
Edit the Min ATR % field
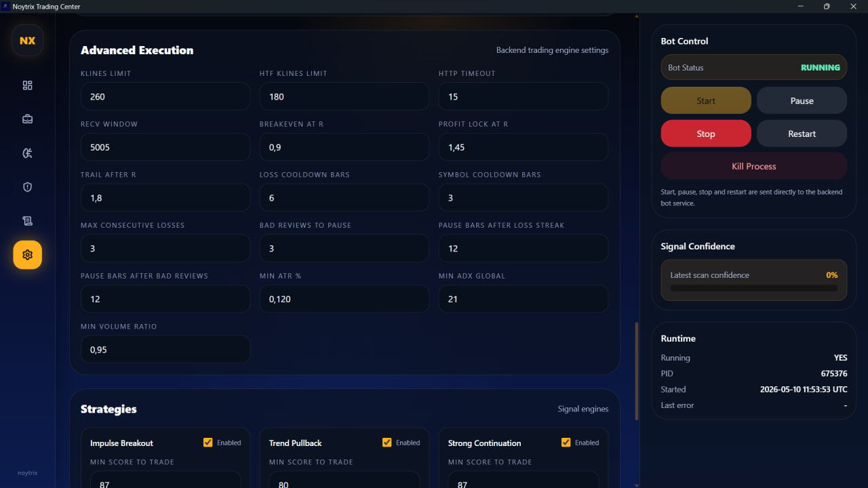click(344, 299)
